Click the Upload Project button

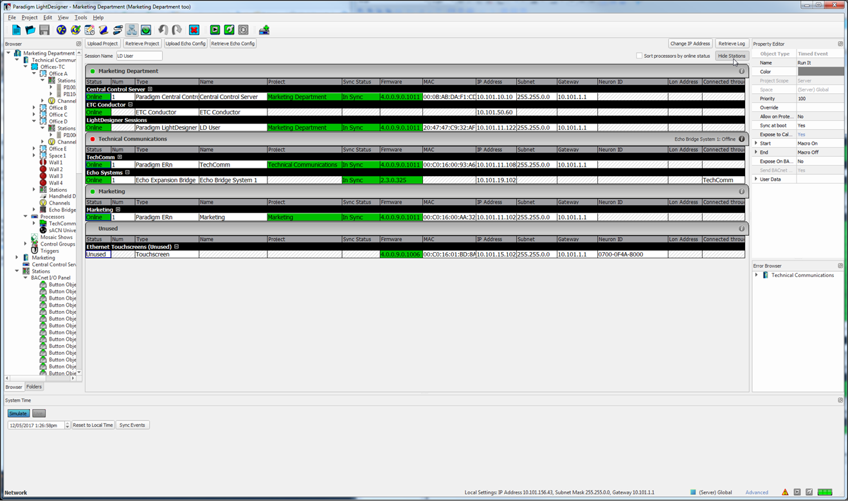103,44
